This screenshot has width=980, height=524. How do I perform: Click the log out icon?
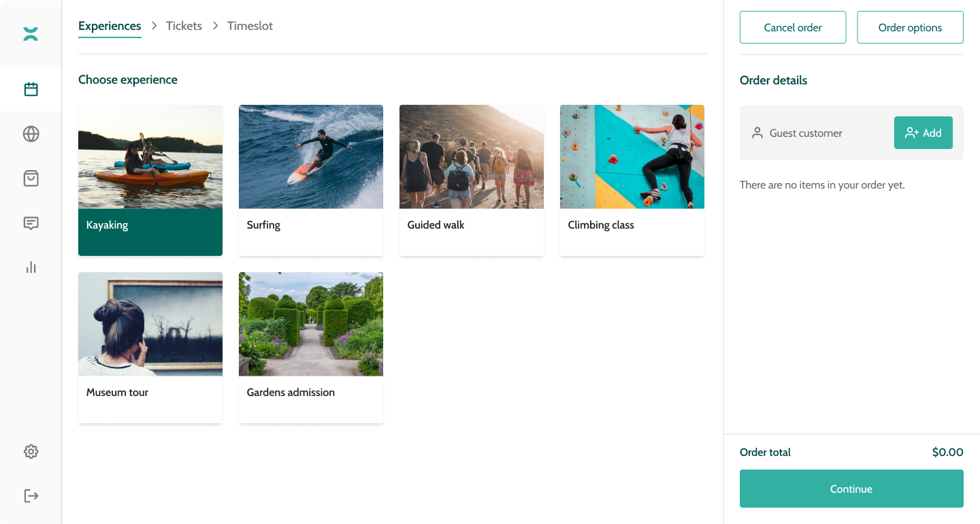coord(31,495)
